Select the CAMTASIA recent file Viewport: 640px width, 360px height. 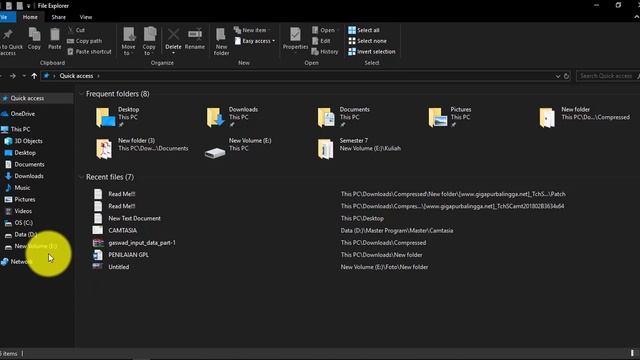pyautogui.click(x=122, y=231)
